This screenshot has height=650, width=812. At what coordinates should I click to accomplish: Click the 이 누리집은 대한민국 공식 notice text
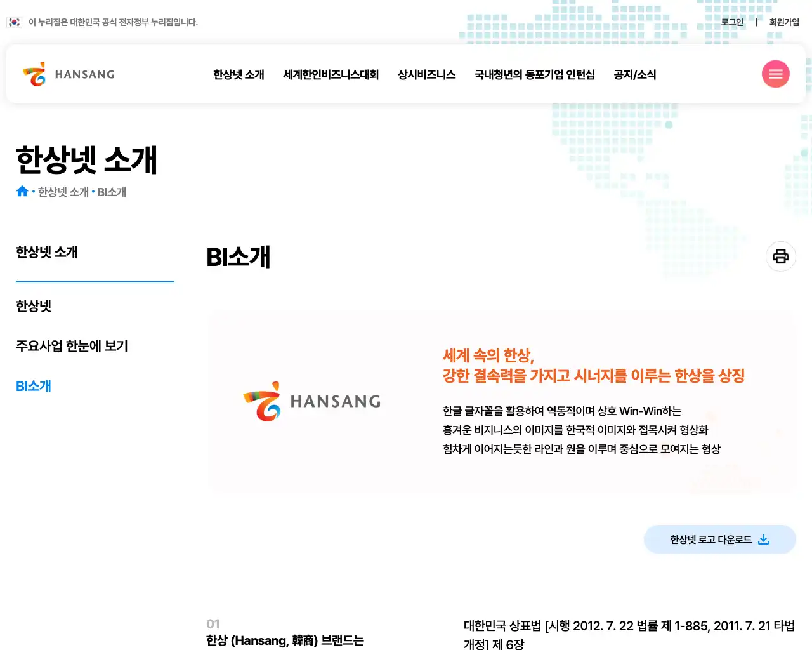coord(113,22)
